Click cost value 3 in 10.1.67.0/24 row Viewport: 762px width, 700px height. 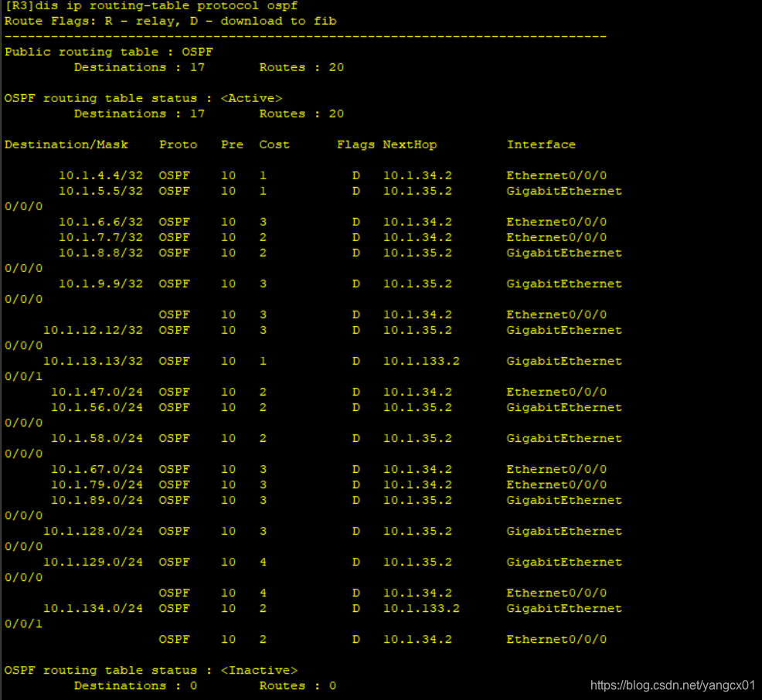coord(263,469)
